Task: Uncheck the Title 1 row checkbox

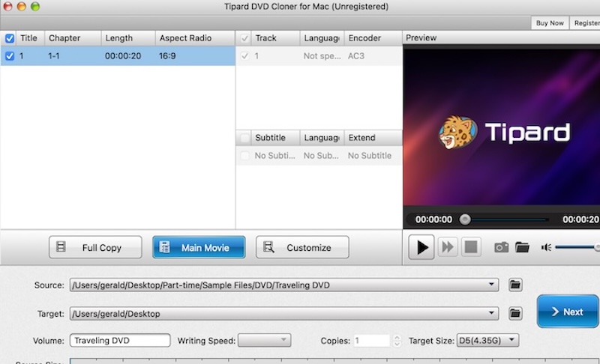Action: (10, 55)
